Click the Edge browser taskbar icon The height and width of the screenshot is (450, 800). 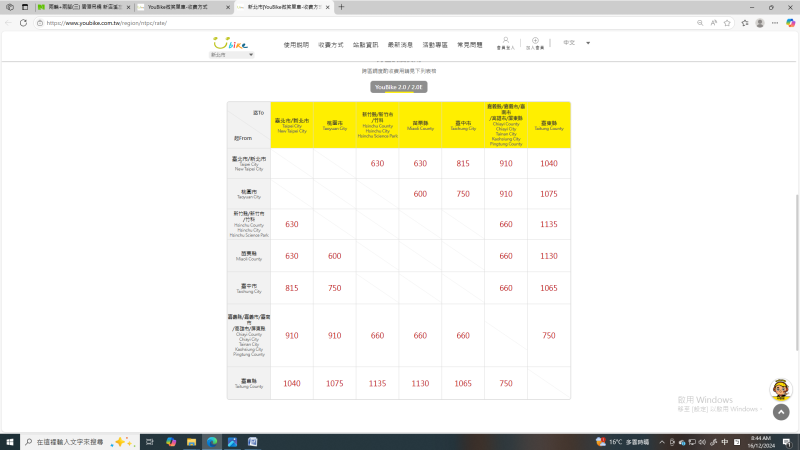coord(212,442)
